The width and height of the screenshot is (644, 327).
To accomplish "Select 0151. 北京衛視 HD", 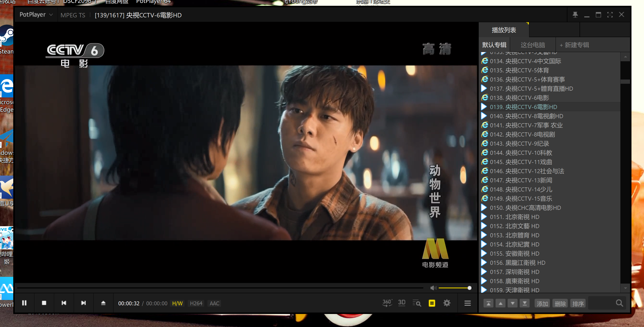I will (x=550, y=217).
